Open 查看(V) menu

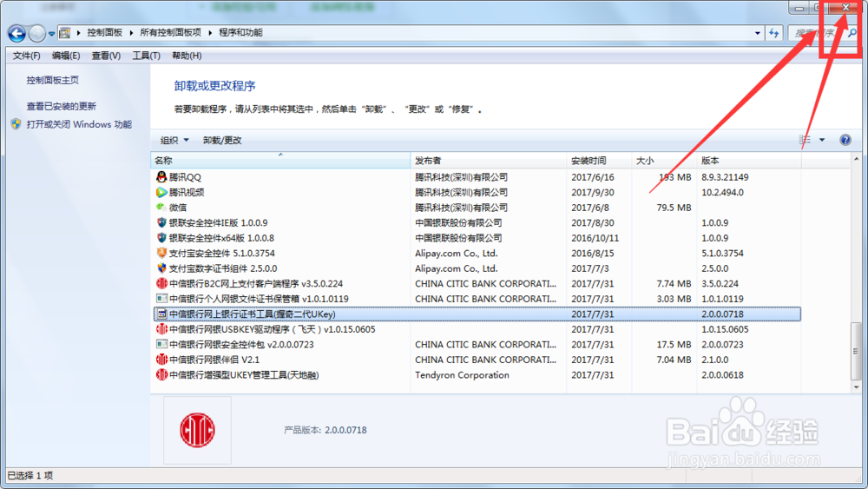[106, 56]
